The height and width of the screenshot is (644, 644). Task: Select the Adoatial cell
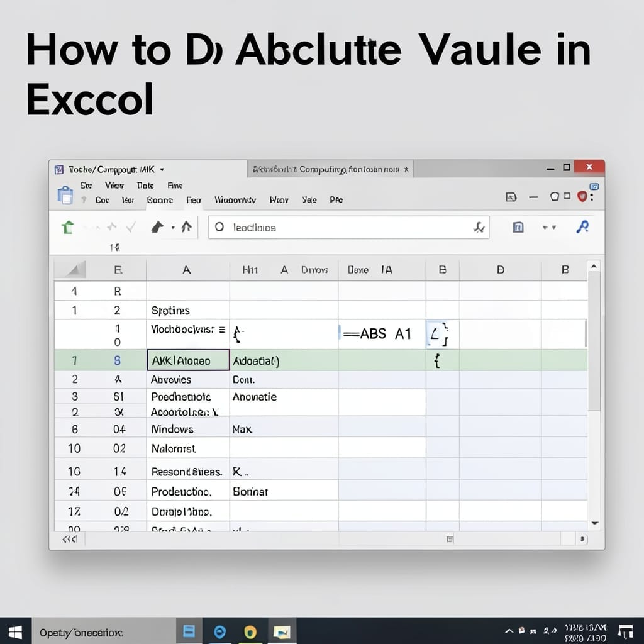pyautogui.click(x=284, y=360)
